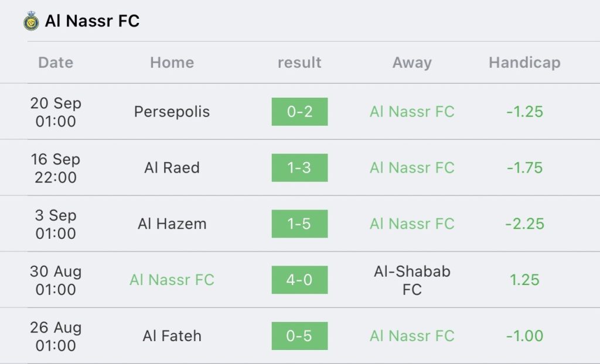Select the Al Fateh home team

[172, 336]
